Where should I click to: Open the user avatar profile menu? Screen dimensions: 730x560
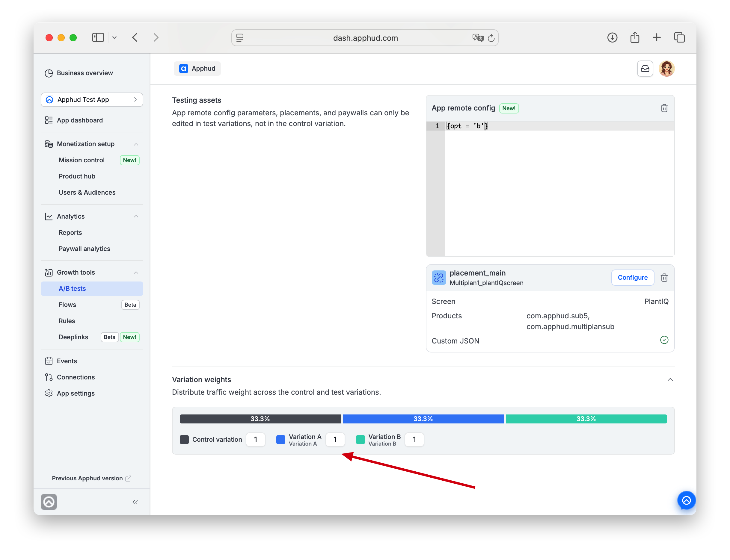666,69
